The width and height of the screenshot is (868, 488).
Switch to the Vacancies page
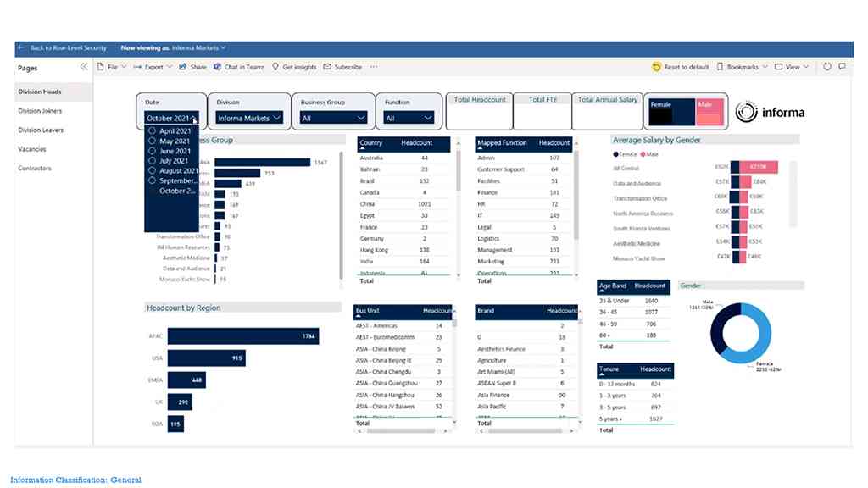[32, 149]
